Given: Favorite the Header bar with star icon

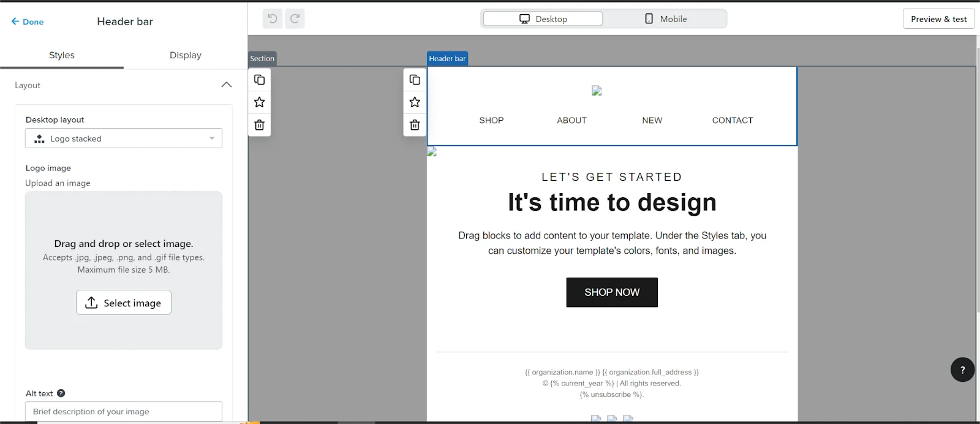Looking at the screenshot, I should (x=415, y=102).
